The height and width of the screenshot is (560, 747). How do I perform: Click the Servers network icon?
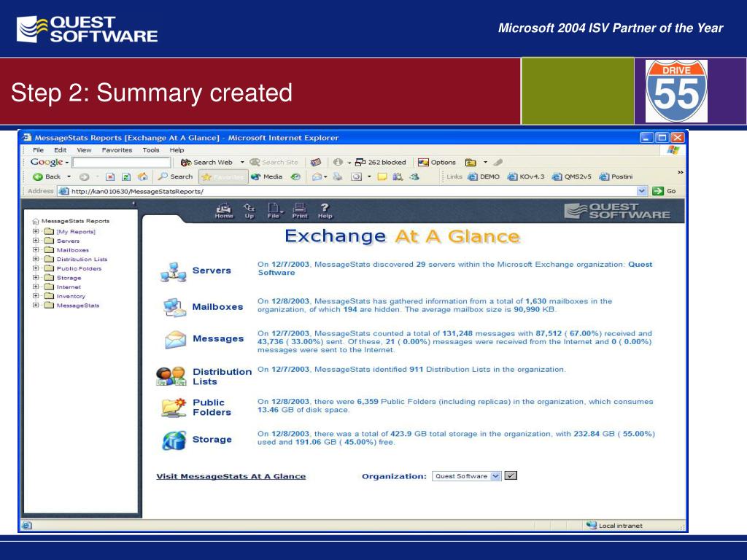point(174,272)
